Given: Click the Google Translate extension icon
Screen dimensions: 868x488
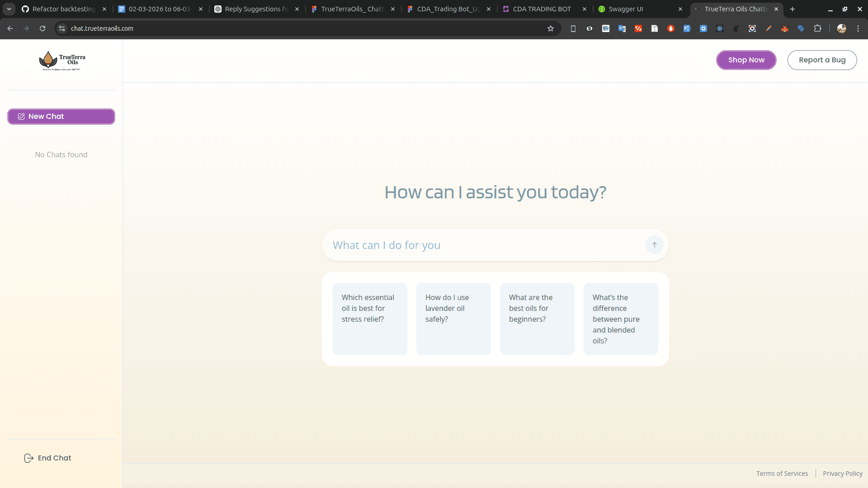Looking at the screenshot, I should click(x=622, y=28).
